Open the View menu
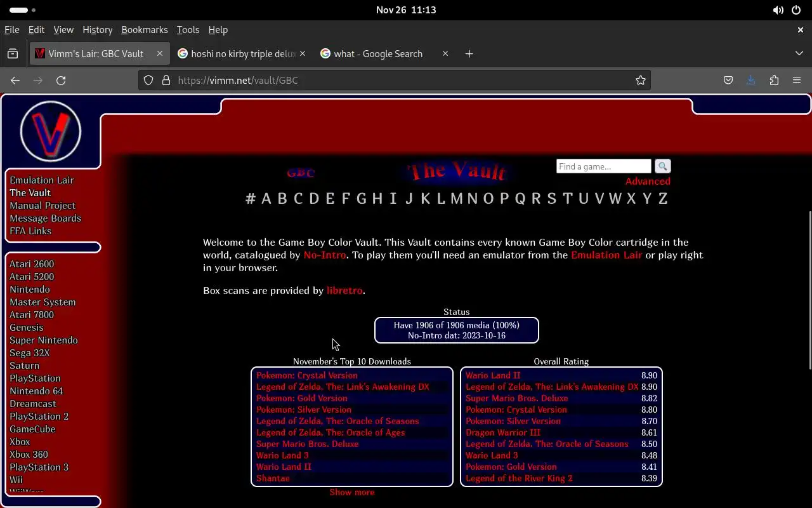812x508 pixels. [63, 30]
